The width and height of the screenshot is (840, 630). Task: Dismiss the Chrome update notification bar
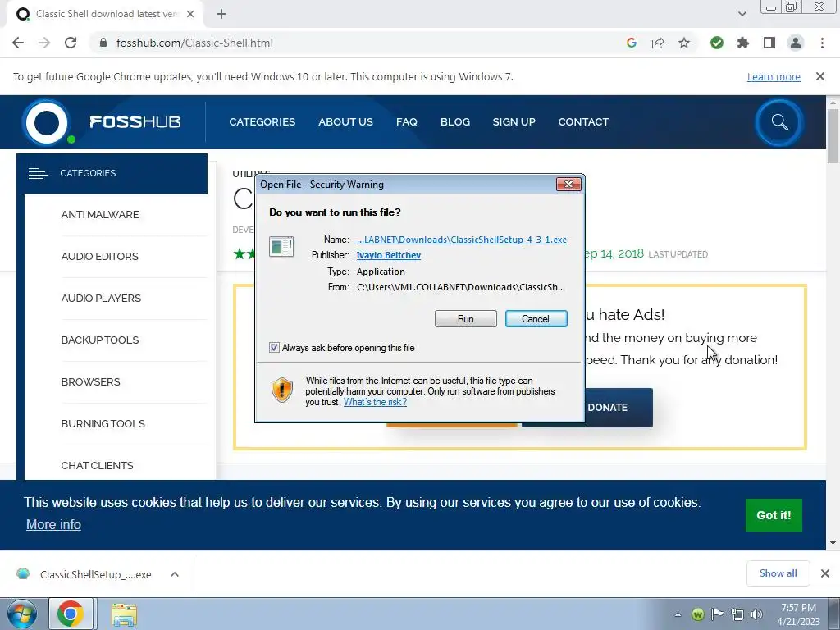(x=820, y=76)
